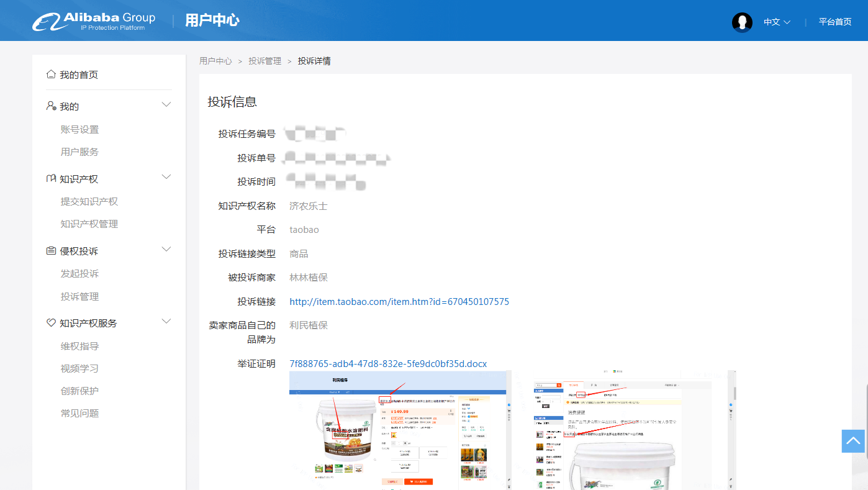This screenshot has width=868, height=490.
Task: Click 用户中心 breadcrumb link
Action: point(215,61)
